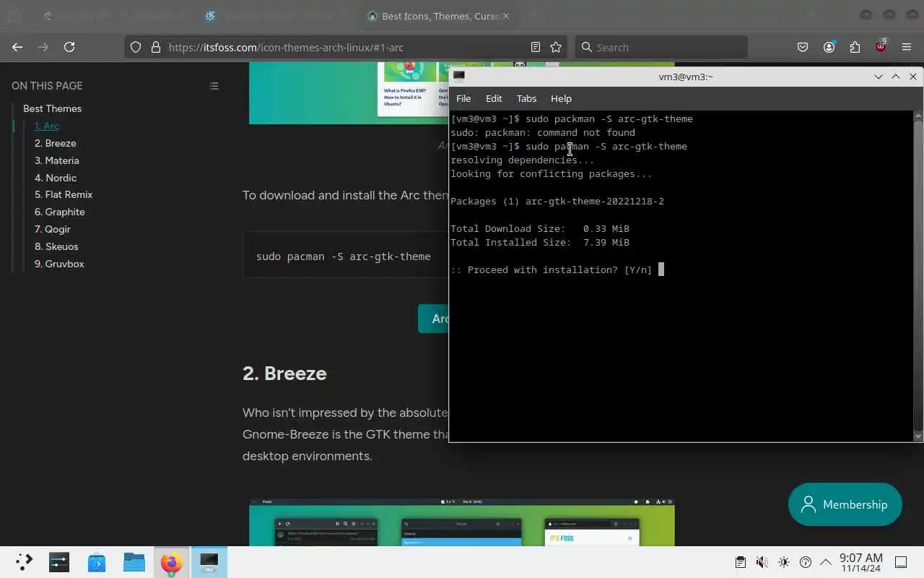Reload the itsfoss page
This screenshot has height=578, width=924.
point(69,47)
